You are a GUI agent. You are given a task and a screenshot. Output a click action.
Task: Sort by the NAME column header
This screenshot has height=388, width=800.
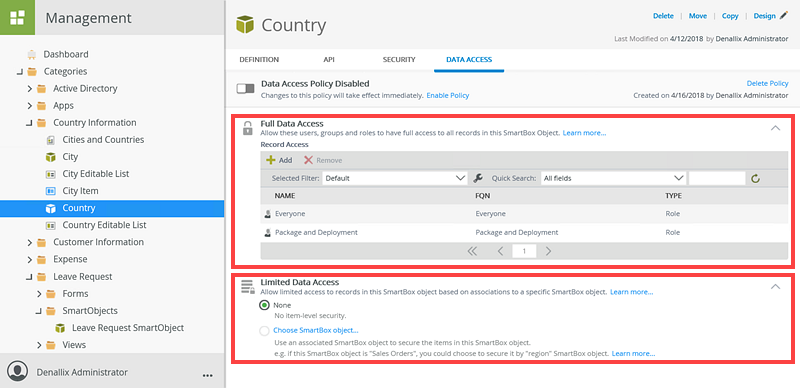(285, 196)
